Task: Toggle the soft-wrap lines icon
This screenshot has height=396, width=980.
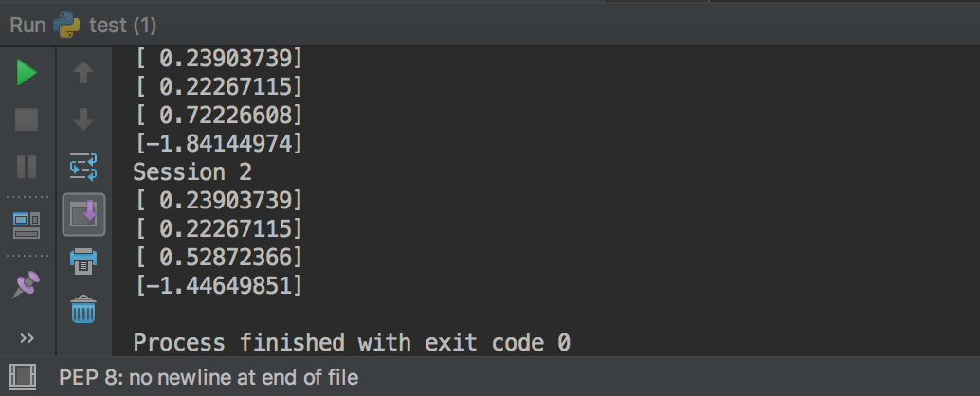Action: pos(83,167)
